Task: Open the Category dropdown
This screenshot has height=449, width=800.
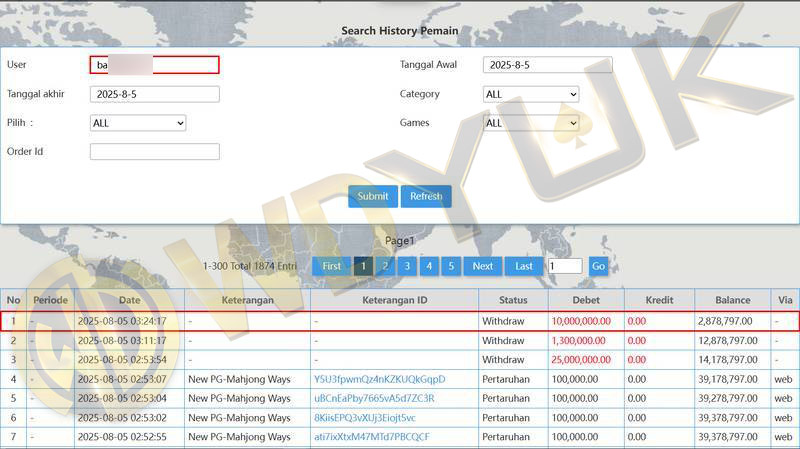Action: click(531, 94)
